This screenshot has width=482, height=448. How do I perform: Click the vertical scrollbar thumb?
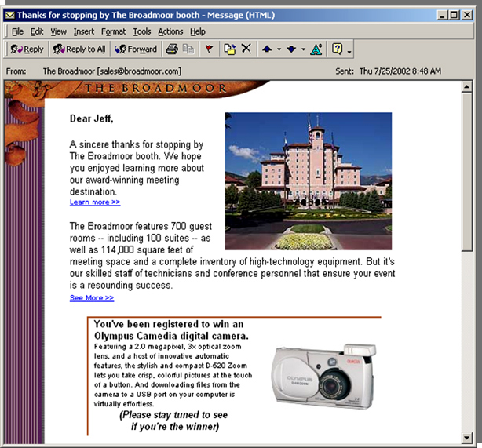click(466, 172)
